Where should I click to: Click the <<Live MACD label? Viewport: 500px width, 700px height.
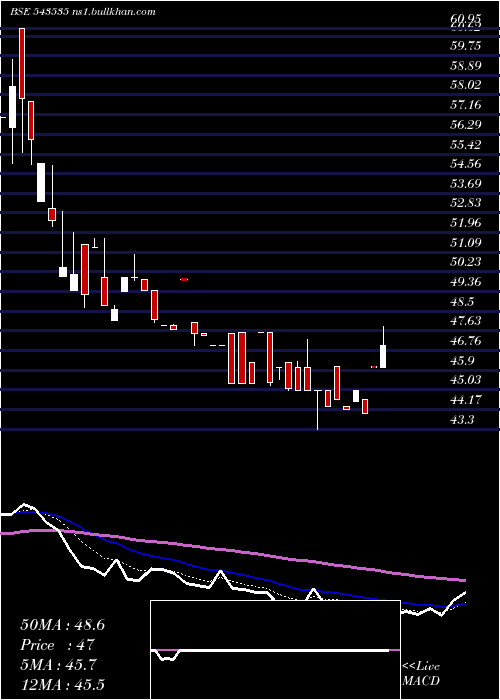tap(421, 673)
